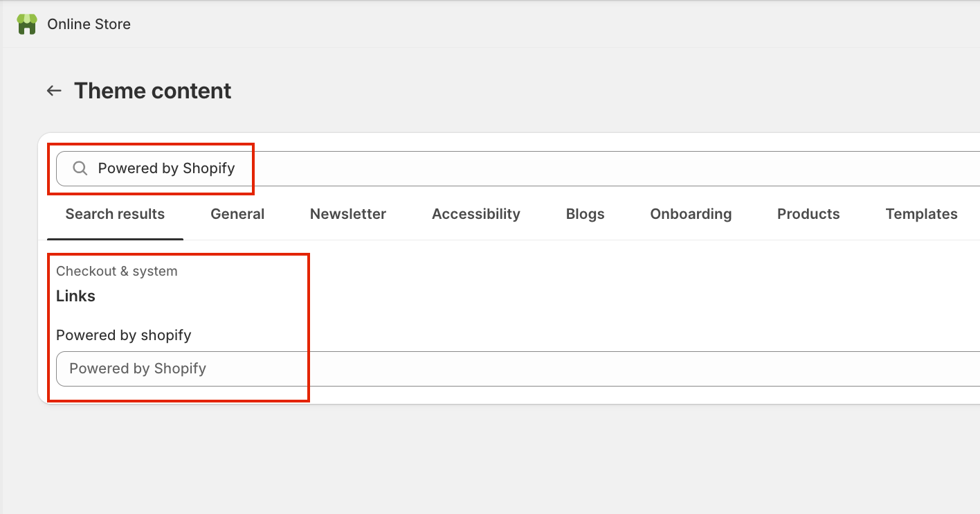Switch to the General tab
The image size is (980, 514).
pos(237,214)
